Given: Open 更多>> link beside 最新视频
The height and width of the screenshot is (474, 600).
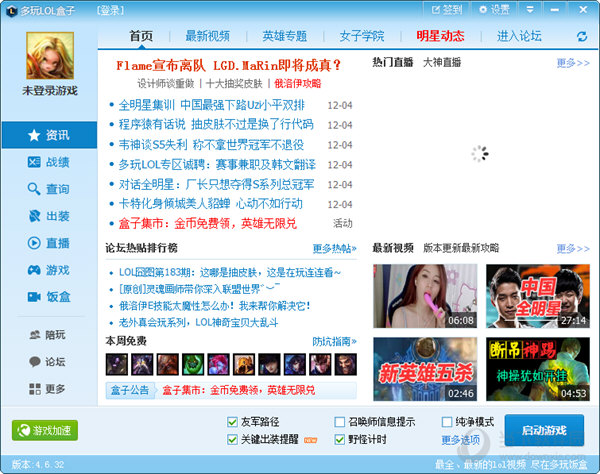Looking at the screenshot, I should pos(573,249).
